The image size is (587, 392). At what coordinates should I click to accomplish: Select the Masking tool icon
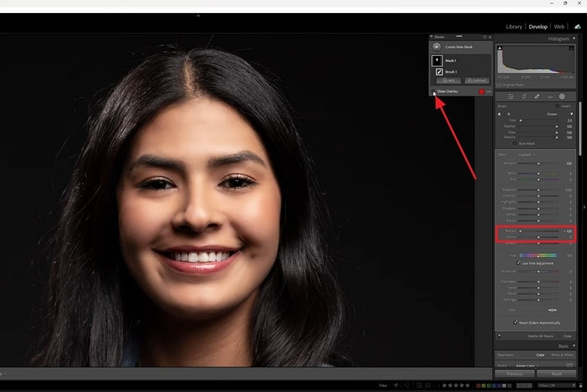pyautogui.click(x=562, y=97)
